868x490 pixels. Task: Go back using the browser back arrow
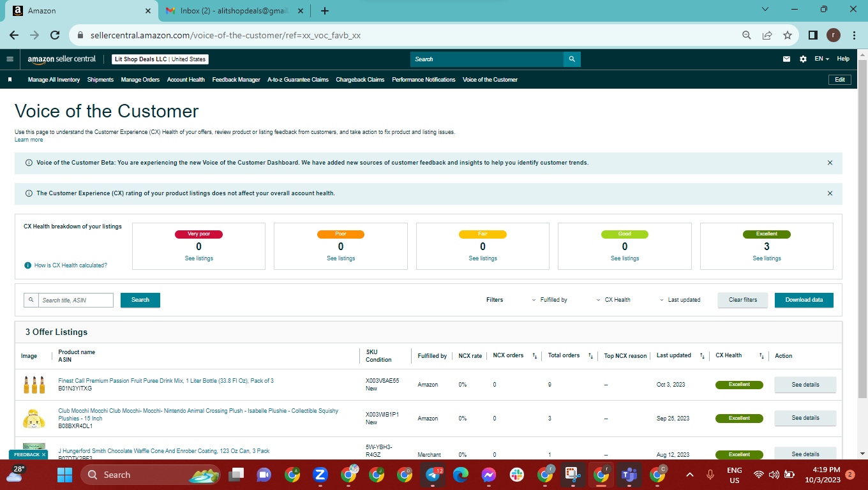(x=14, y=35)
